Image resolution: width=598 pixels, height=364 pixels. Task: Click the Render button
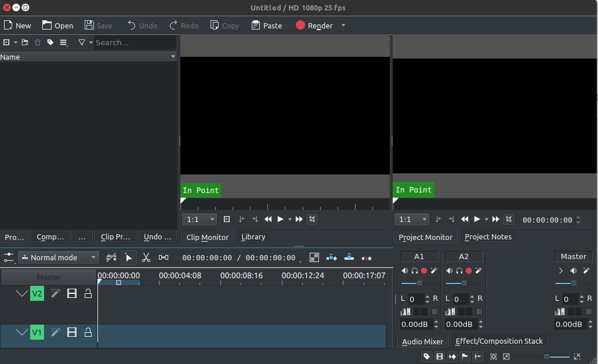[314, 26]
